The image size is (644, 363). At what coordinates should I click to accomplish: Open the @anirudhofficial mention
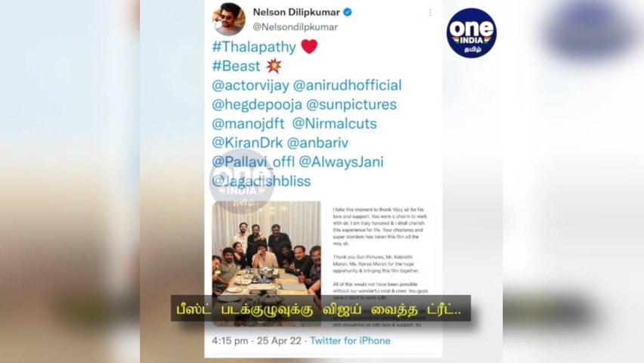point(347,85)
